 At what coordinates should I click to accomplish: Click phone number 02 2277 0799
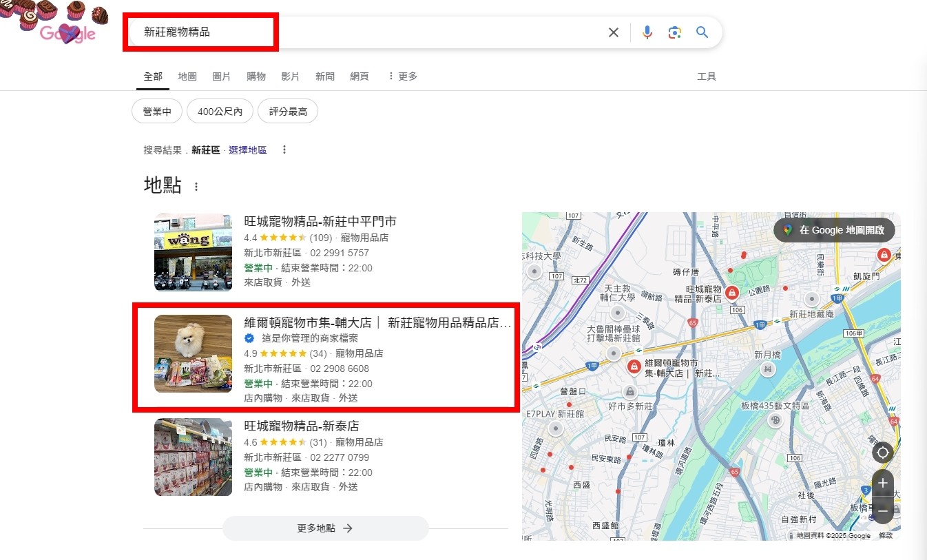[x=340, y=457]
